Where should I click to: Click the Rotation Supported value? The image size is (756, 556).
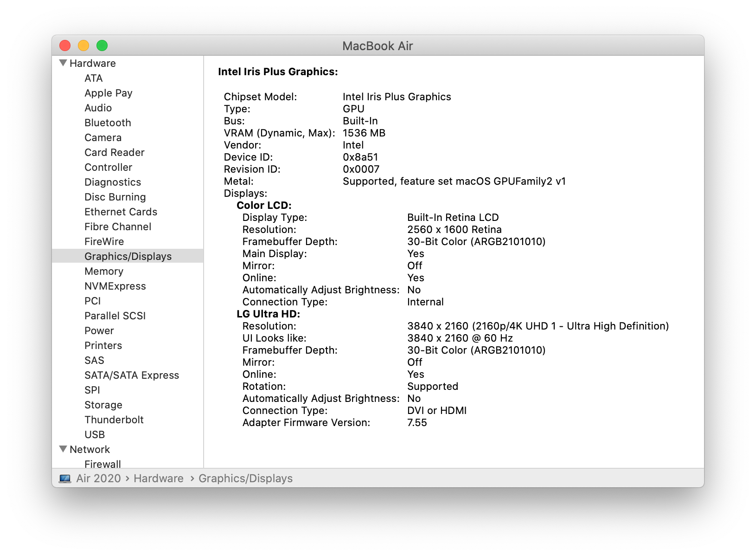click(x=432, y=386)
